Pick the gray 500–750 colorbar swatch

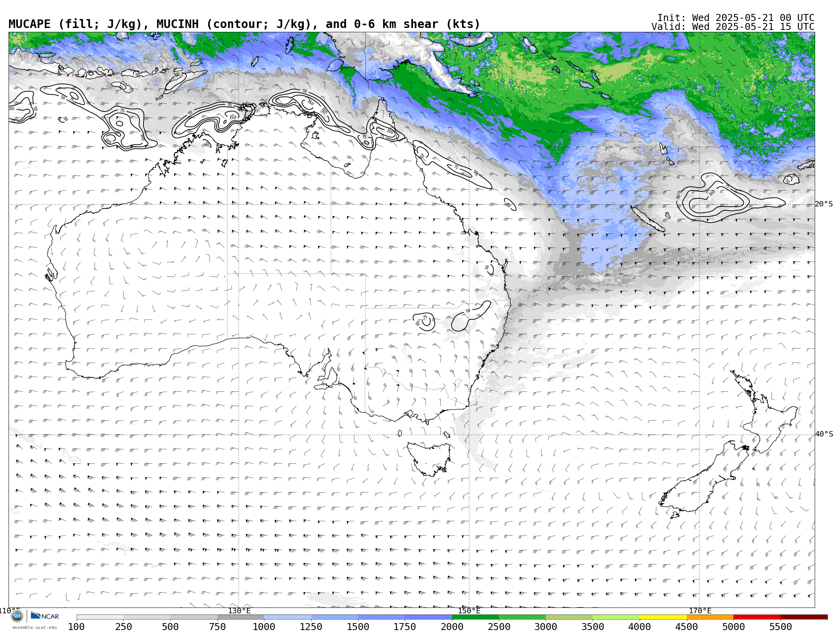coord(194,617)
